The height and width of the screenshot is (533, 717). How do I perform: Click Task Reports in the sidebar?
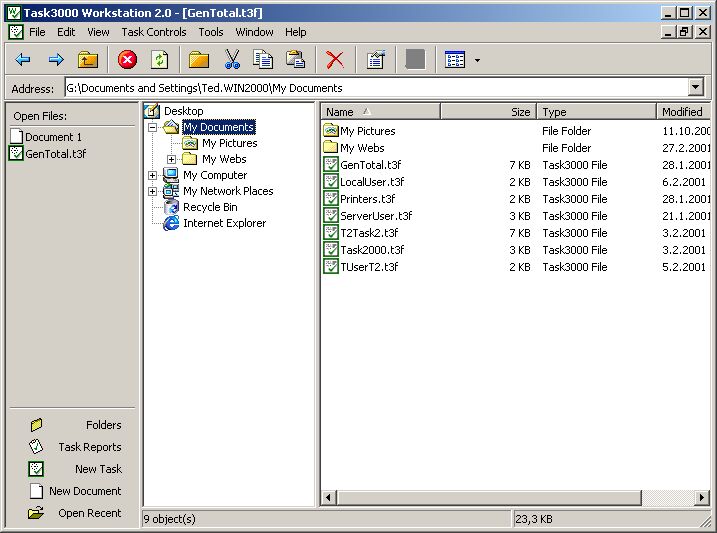pos(89,447)
